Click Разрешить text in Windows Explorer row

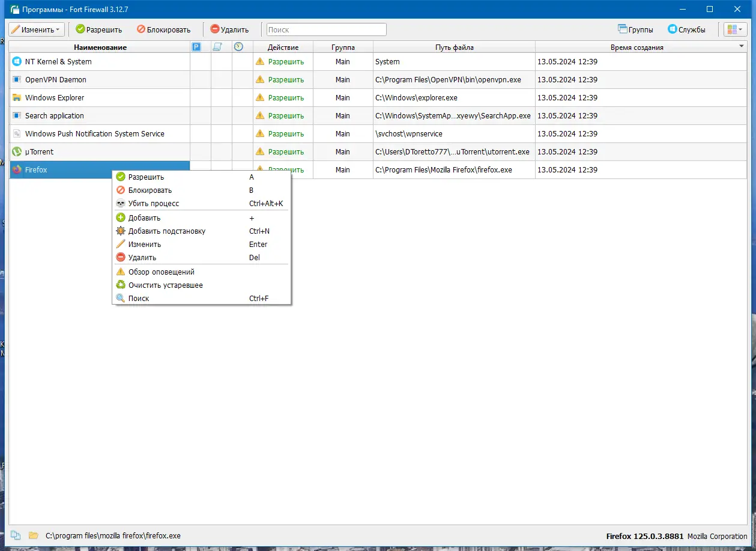286,97
